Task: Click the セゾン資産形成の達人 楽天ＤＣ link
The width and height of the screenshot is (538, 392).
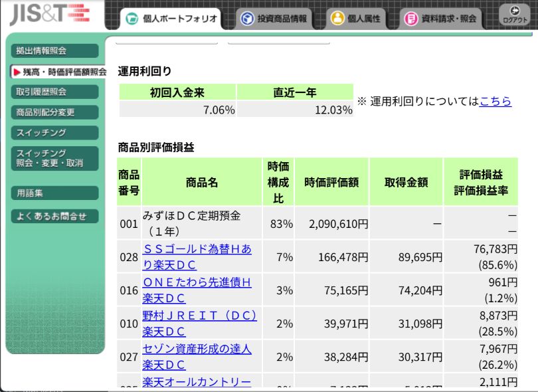Action: (x=197, y=356)
